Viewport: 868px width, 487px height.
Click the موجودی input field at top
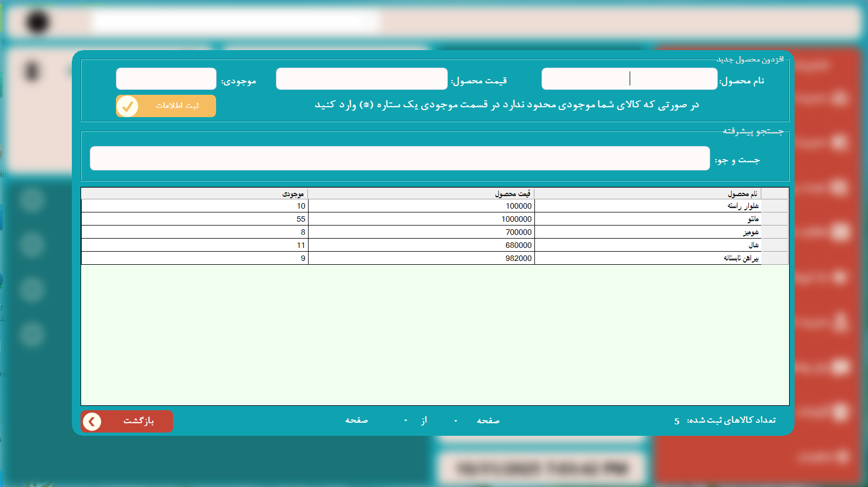[x=166, y=79]
